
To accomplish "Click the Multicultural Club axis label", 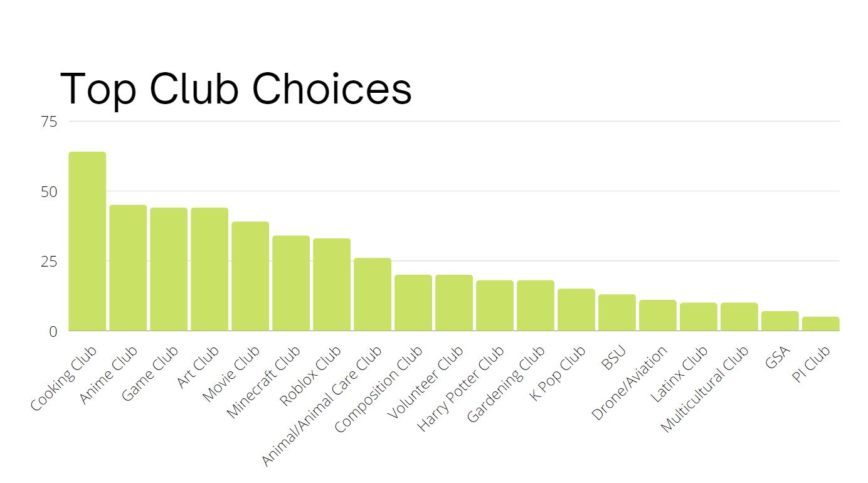I will coord(706,389).
